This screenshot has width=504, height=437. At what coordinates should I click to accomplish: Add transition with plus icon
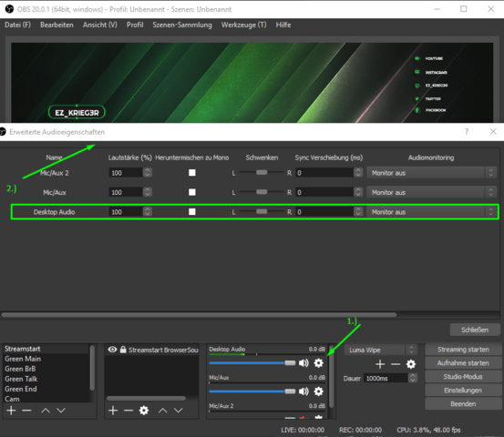click(380, 364)
